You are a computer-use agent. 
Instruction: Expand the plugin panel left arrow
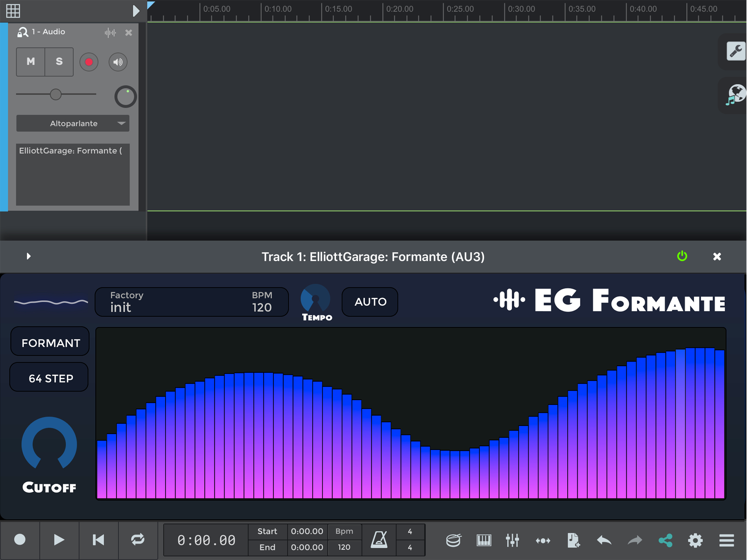pos(29,256)
